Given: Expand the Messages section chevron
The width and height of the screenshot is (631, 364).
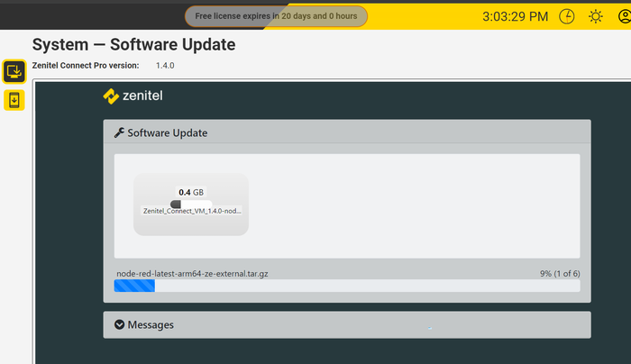Looking at the screenshot, I should [119, 324].
